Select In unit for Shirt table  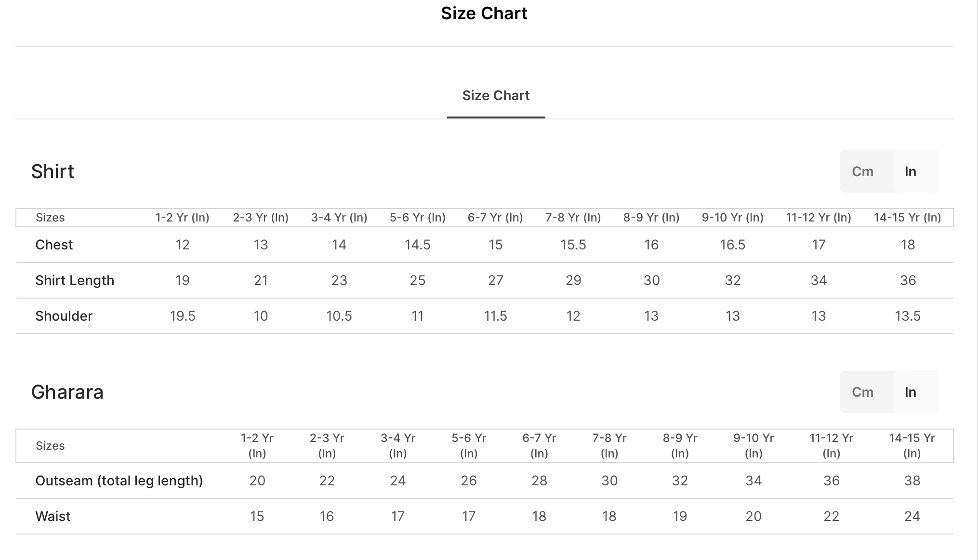tap(911, 171)
